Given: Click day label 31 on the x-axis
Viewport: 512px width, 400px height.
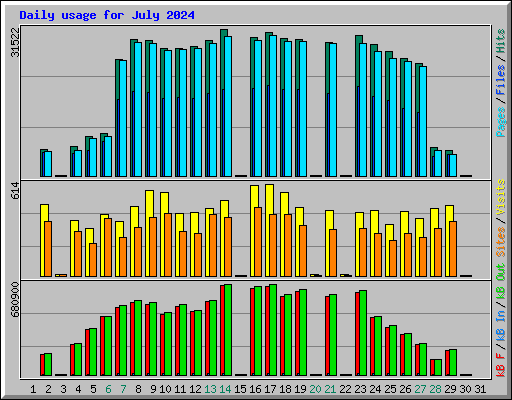Looking at the screenshot, I should [x=480, y=389].
